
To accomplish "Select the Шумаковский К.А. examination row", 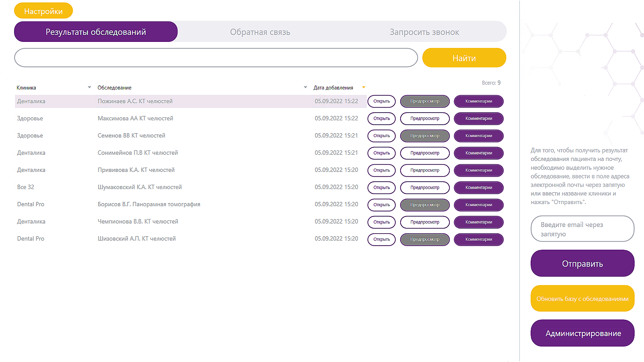I will pos(140,187).
